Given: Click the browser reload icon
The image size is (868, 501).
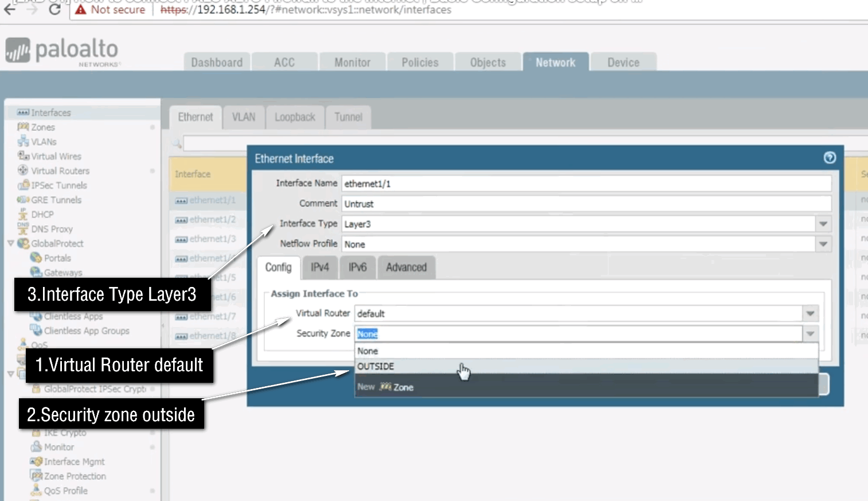Looking at the screenshot, I should click(x=54, y=9).
